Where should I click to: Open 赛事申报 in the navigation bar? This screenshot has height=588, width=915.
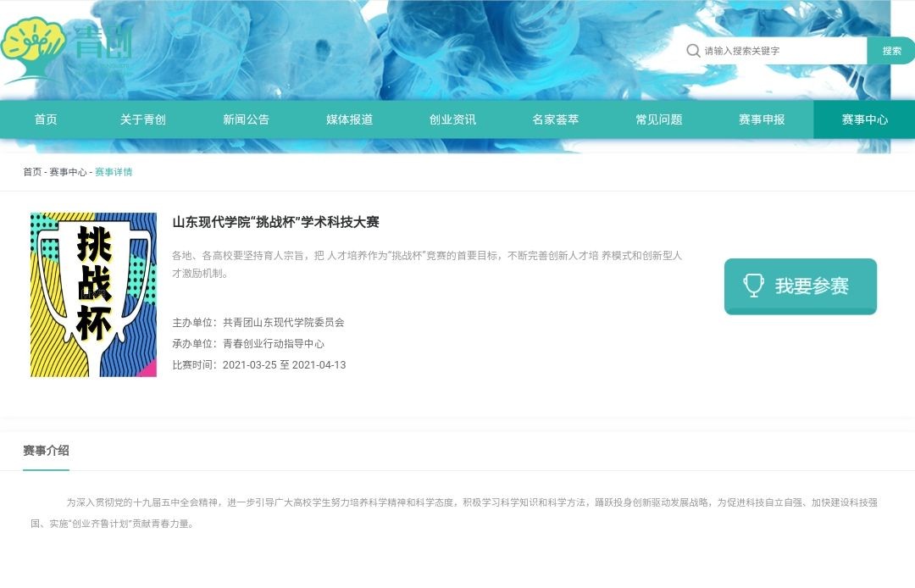(x=762, y=119)
